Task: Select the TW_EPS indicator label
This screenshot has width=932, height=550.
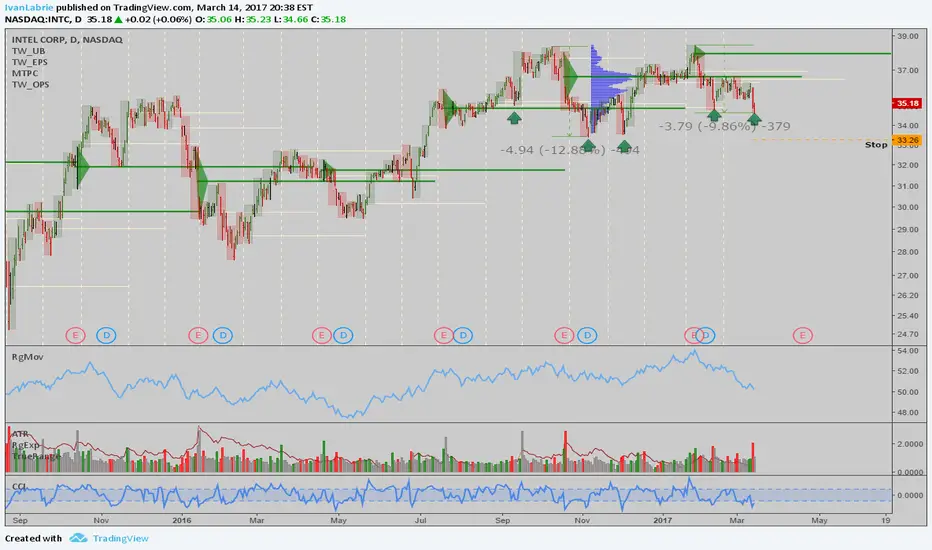Action: (x=30, y=62)
